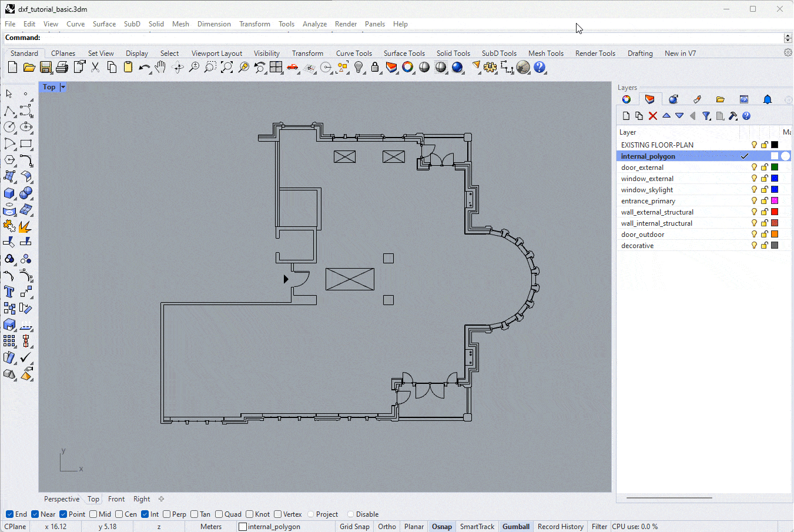This screenshot has height=532, width=794.
Task: Open the Curve menu
Action: (x=75, y=24)
